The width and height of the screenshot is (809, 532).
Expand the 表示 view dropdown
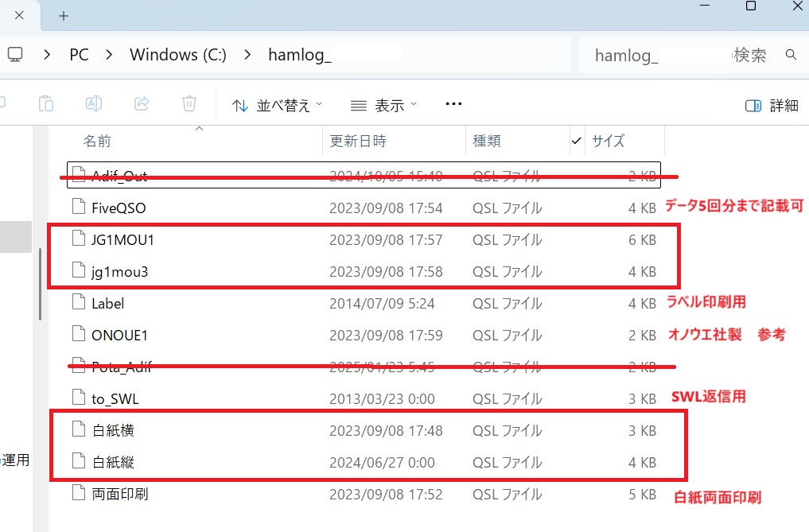point(383,105)
